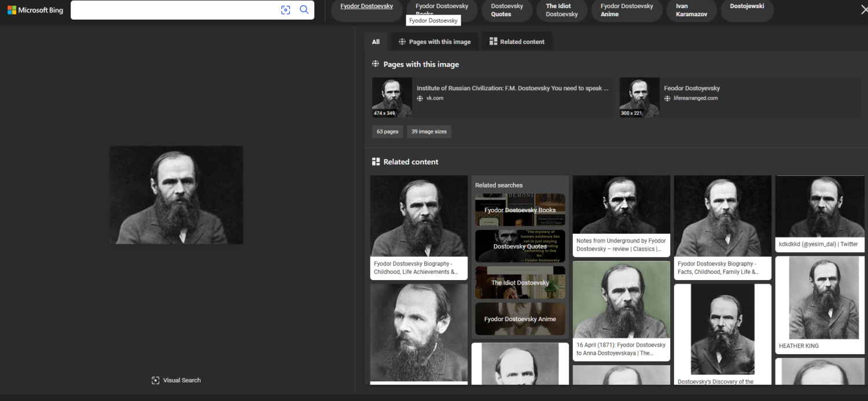Click the Related content heading grid icon
The height and width of the screenshot is (401, 868).
376,161
